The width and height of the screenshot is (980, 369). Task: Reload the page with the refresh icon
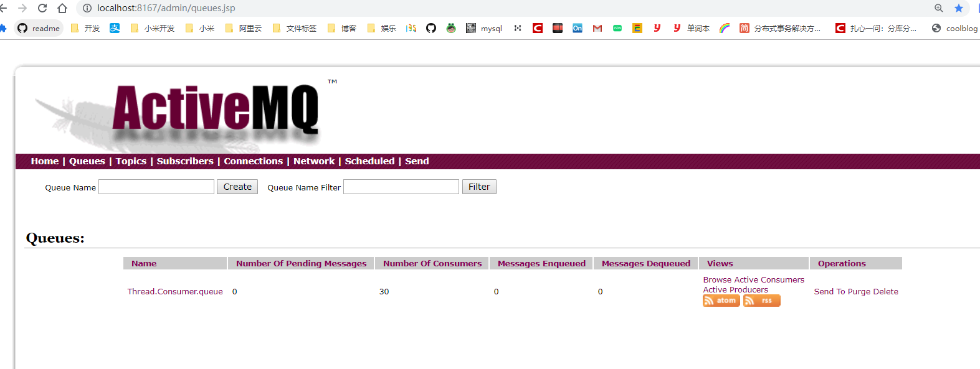[42, 8]
